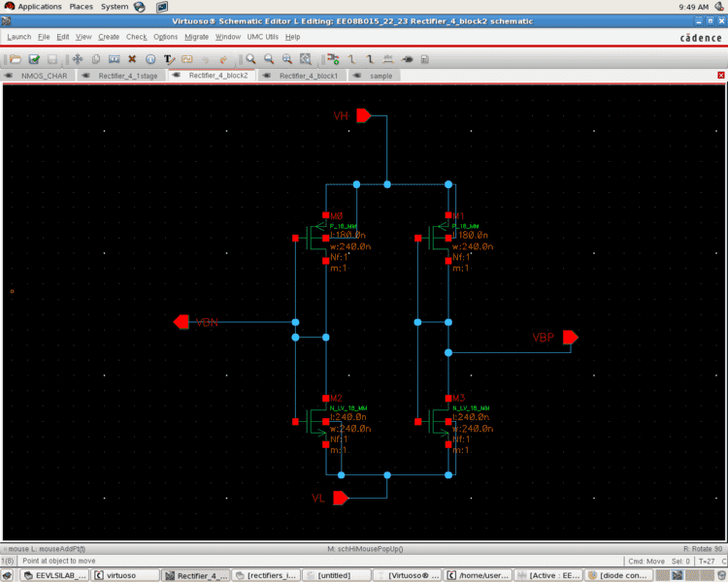
Task: Close the current schematic tab with red X
Action: pyautogui.click(x=721, y=75)
